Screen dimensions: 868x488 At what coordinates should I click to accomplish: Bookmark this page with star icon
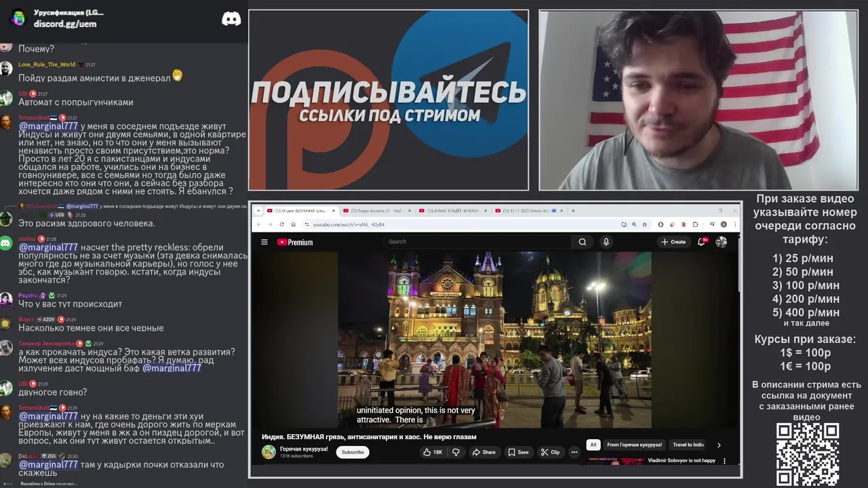(644, 224)
